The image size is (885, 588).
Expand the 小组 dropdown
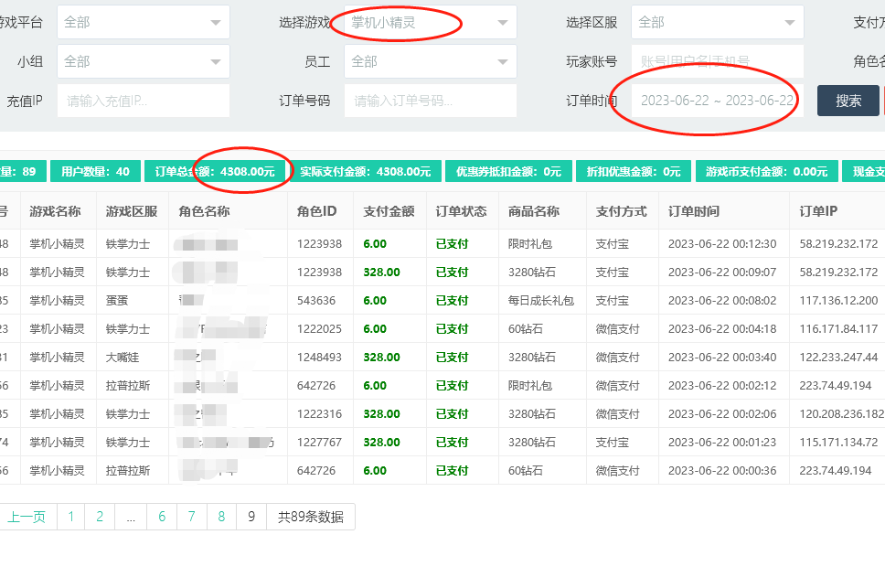143,61
